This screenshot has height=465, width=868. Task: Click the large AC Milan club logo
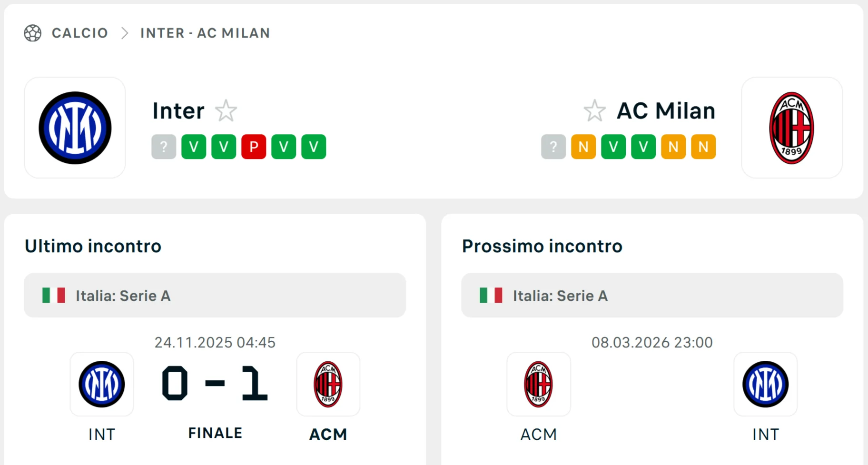point(791,128)
